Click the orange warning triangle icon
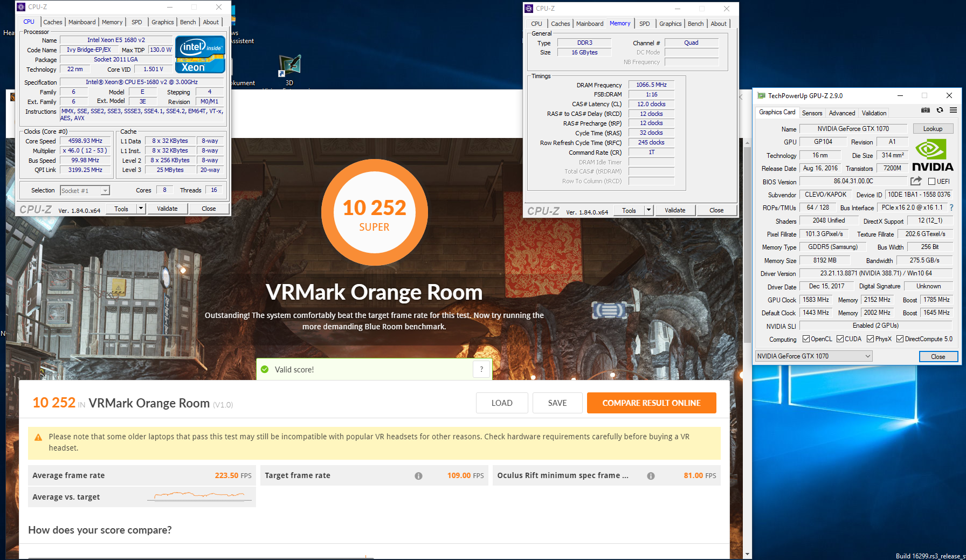 point(38,437)
